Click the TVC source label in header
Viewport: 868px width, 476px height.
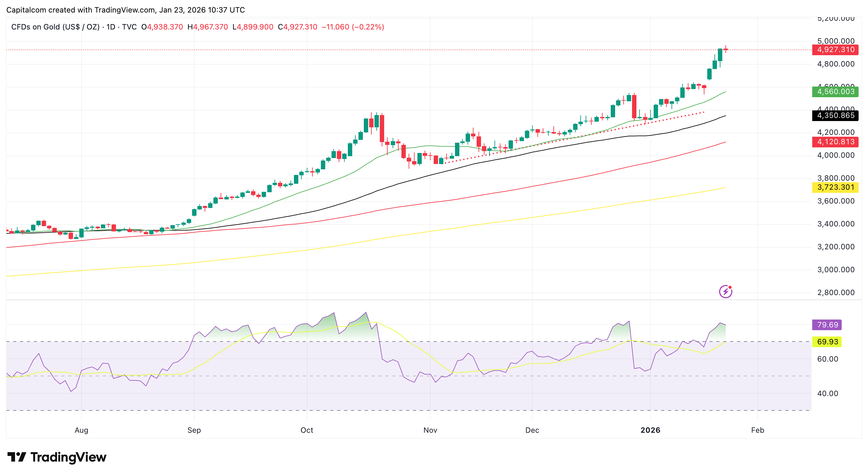click(x=129, y=27)
